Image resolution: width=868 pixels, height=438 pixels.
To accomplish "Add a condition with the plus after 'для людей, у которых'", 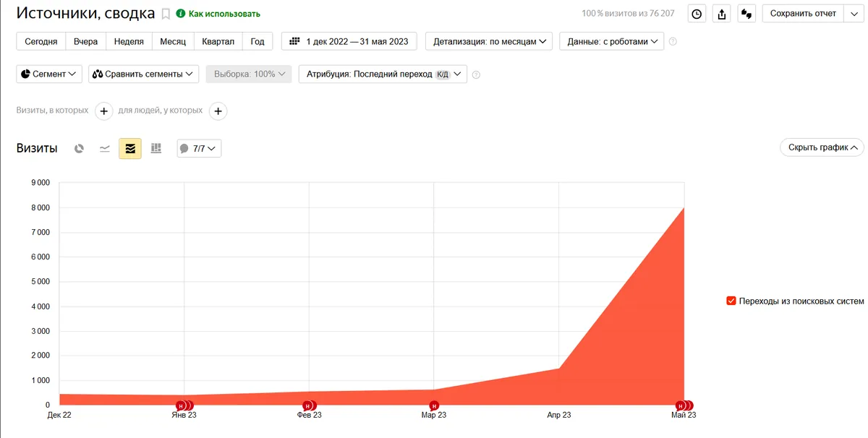I will [x=218, y=111].
